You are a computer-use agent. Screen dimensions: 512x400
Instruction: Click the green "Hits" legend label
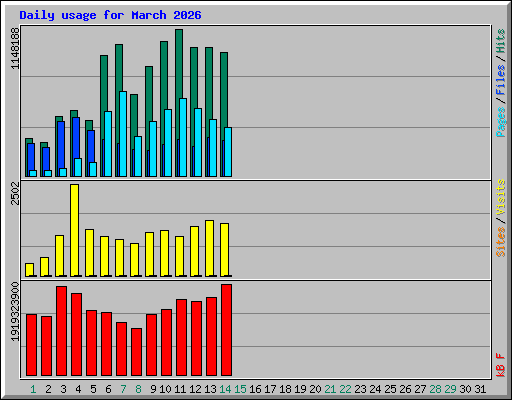[500, 41]
